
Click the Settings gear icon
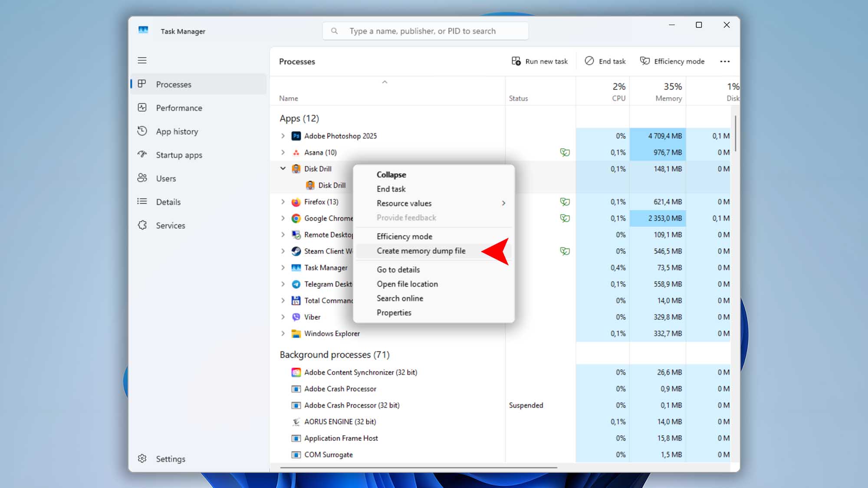142,459
